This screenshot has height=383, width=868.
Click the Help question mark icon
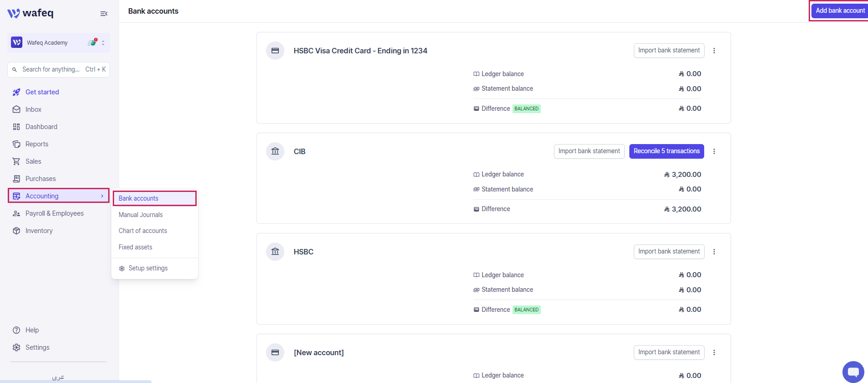click(x=16, y=330)
